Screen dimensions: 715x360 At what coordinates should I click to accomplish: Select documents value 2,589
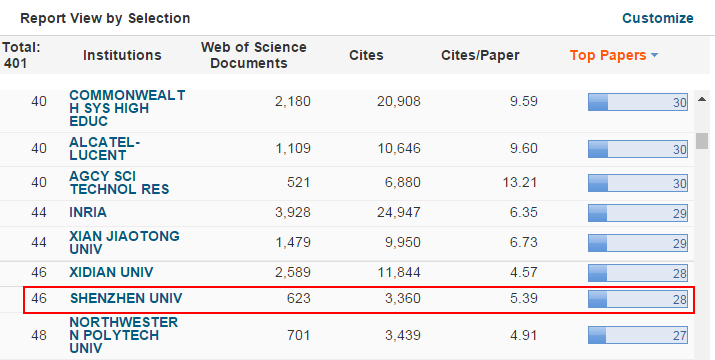tap(293, 272)
